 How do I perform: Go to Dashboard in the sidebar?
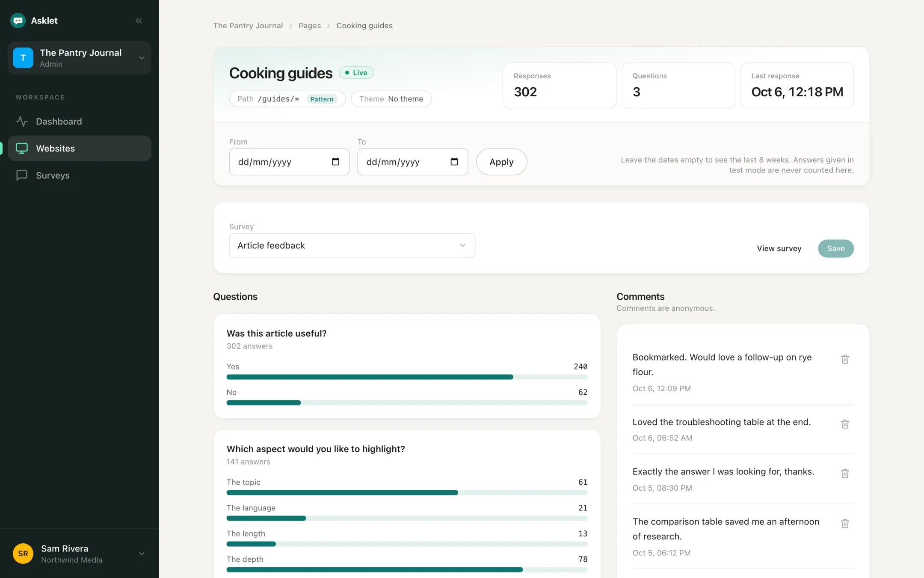coord(80,122)
